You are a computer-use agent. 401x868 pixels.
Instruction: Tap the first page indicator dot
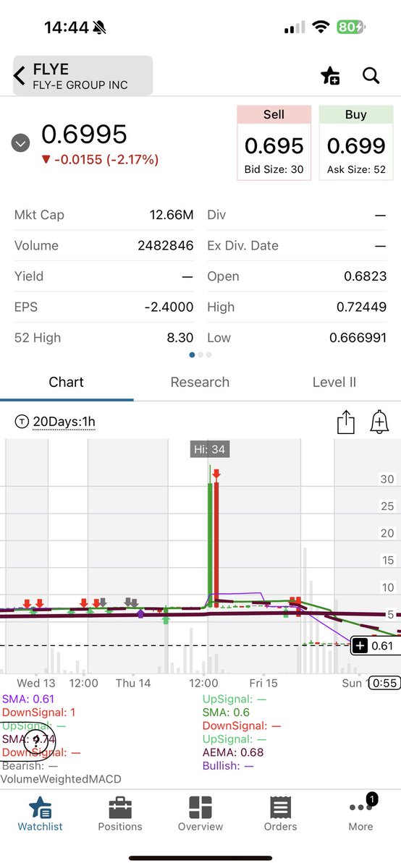192,355
